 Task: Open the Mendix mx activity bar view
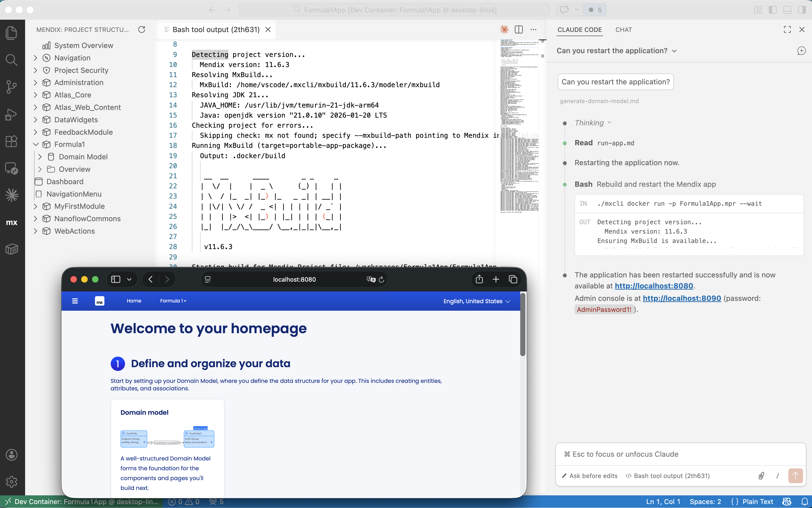click(11, 222)
